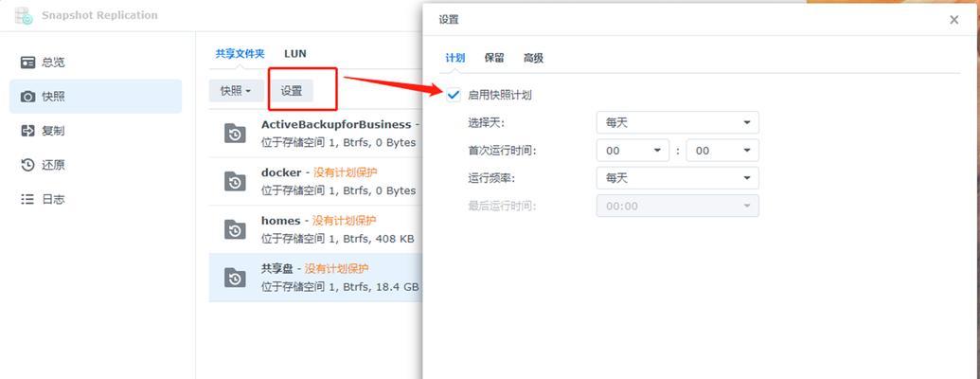Click the Snapshot Replication app icon
980x379 pixels.
click(x=23, y=16)
